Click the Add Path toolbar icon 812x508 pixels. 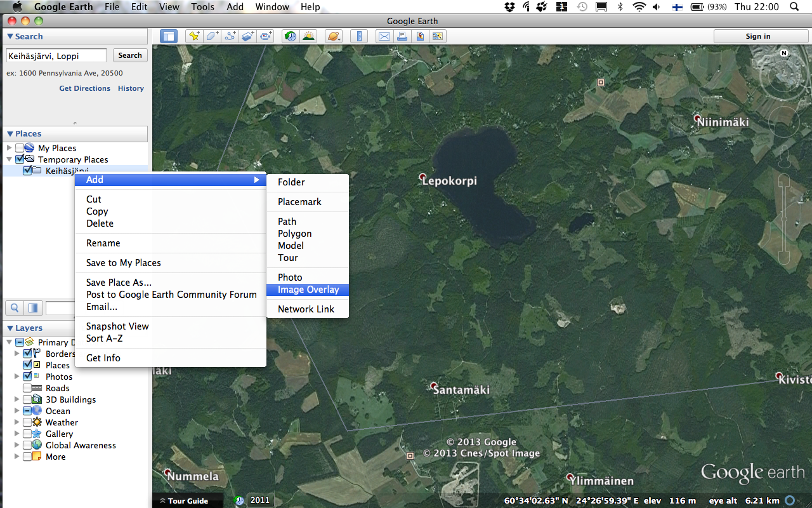(x=230, y=36)
